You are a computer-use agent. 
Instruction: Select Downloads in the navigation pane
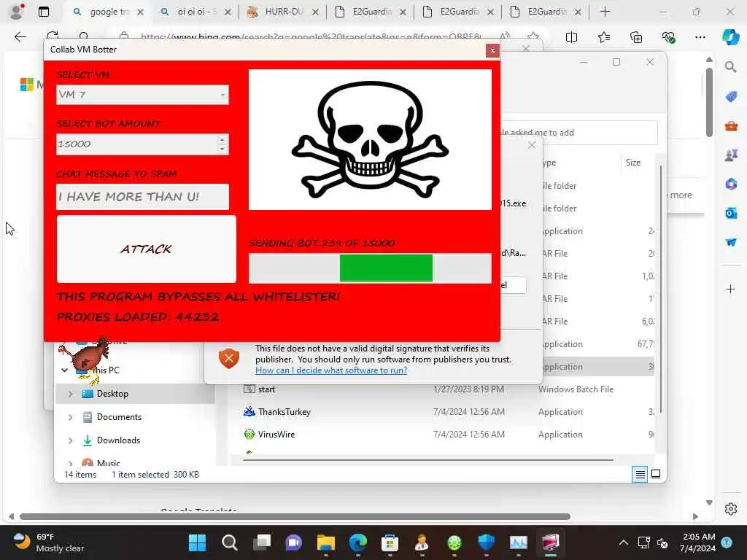click(118, 440)
